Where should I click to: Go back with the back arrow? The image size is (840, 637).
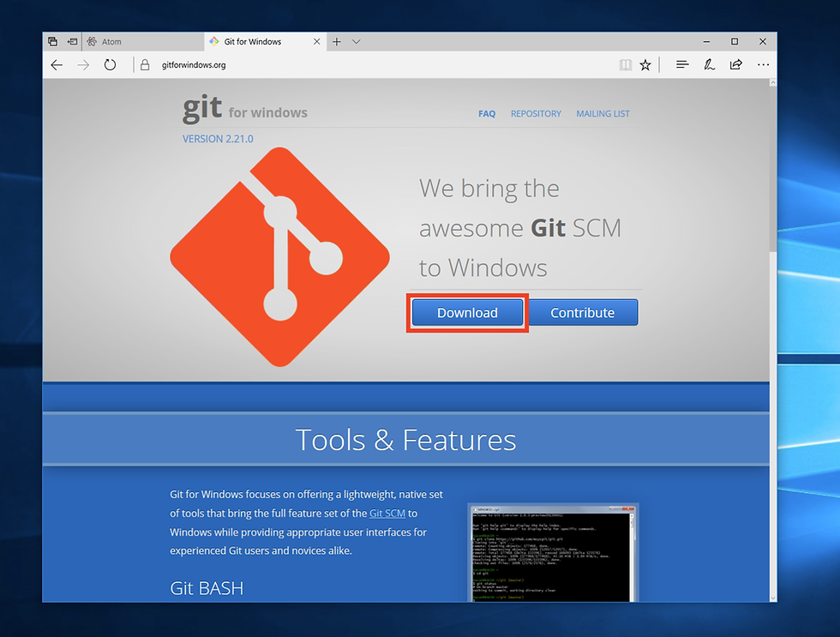point(57,65)
